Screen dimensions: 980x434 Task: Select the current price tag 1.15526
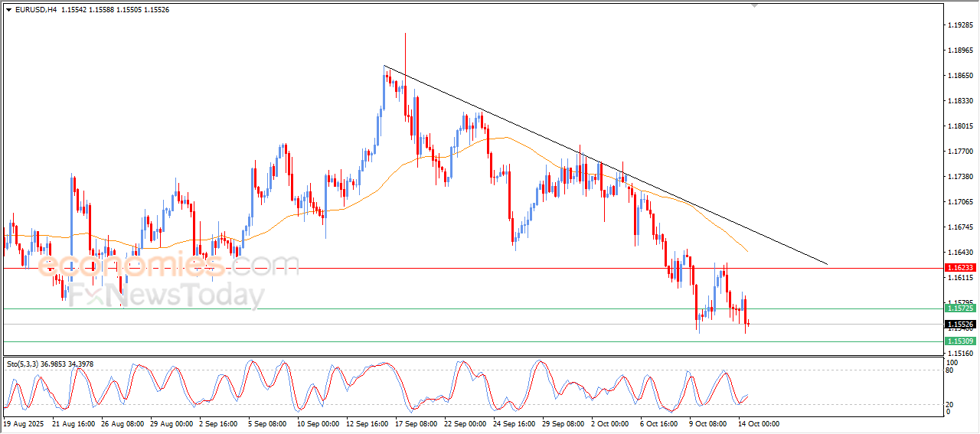[960, 325]
